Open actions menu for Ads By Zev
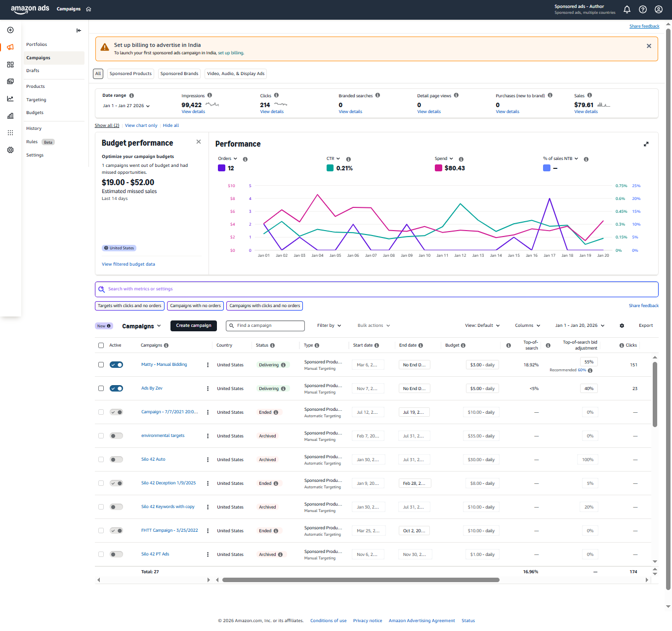The image size is (672, 631). coord(208,389)
